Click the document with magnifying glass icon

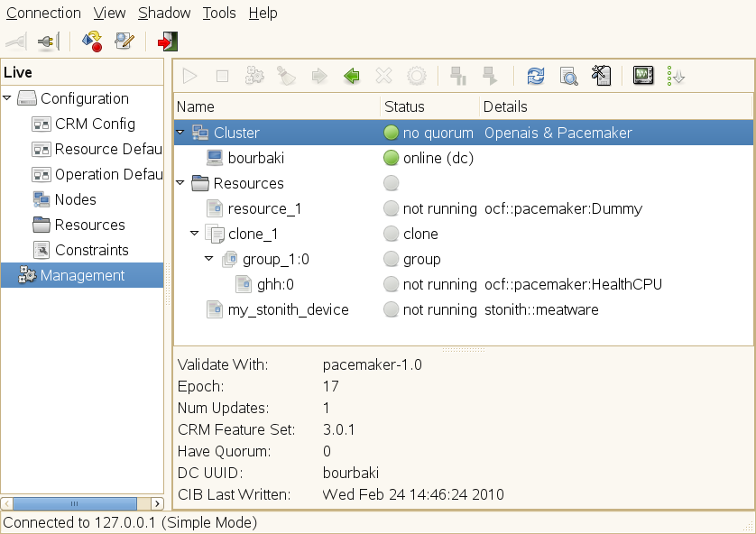pos(568,76)
